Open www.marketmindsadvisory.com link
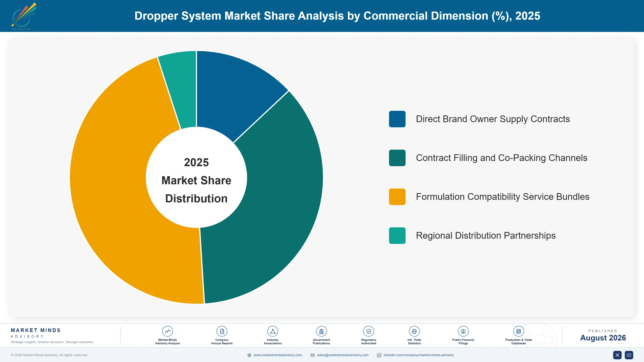Screen dimensions: 644x362 pyautogui.click(x=278, y=355)
